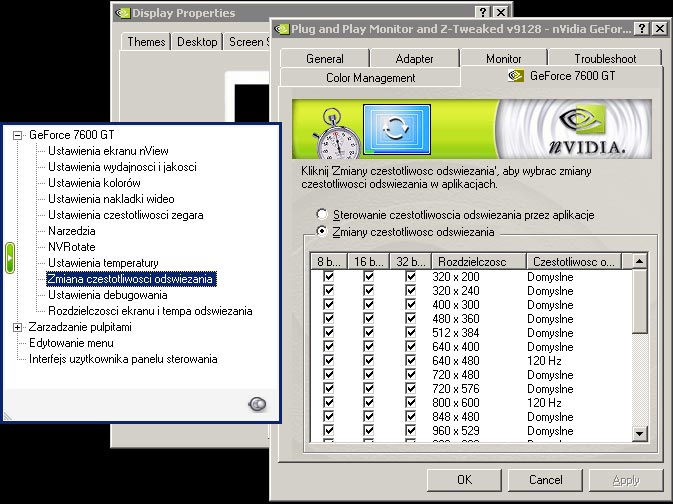Open 'Ustawienia czestotliwosci zegara' tree item
The height and width of the screenshot is (504, 673).
[126, 215]
